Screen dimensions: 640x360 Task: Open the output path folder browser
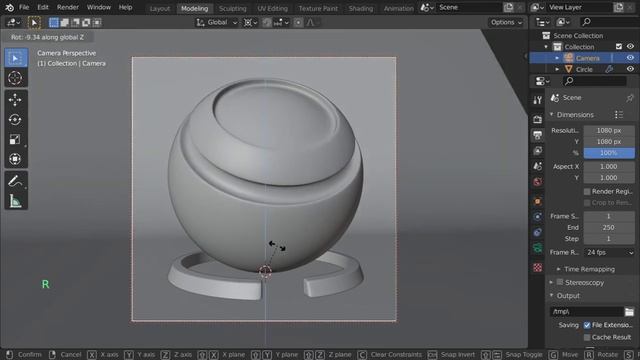[629, 312]
